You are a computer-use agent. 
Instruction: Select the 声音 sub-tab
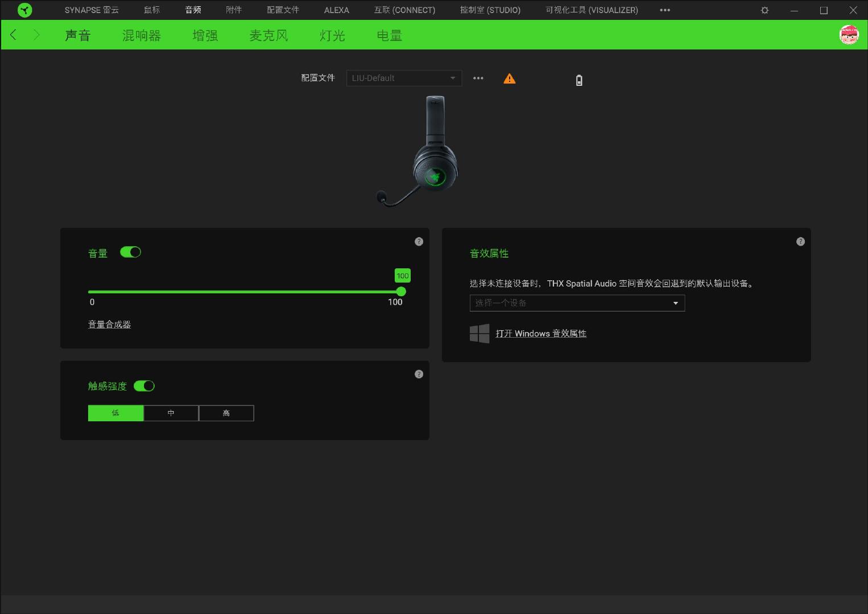78,35
